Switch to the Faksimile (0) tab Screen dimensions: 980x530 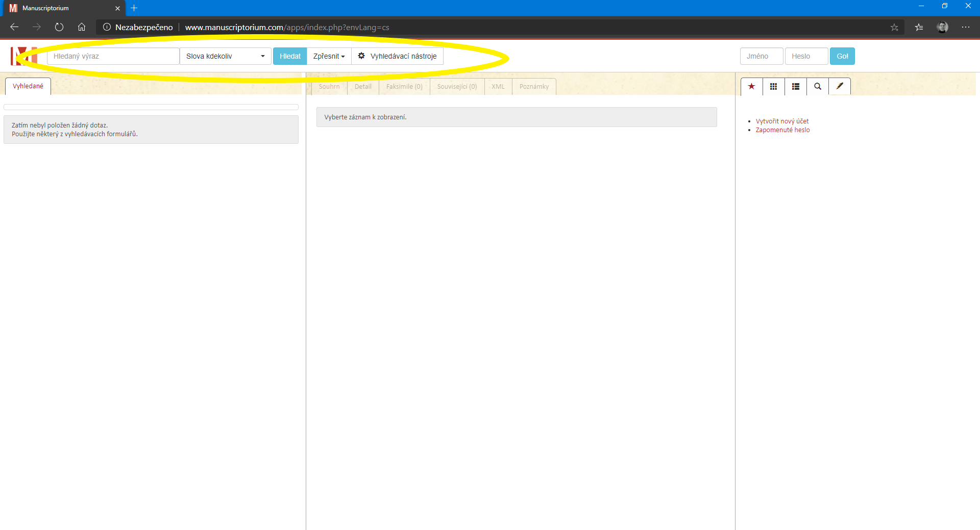404,87
